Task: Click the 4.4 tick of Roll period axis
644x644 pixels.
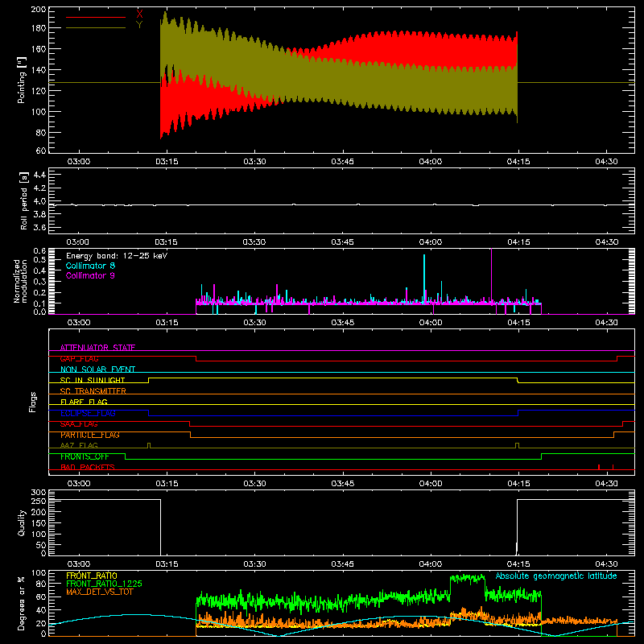Action: [x=39, y=175]
